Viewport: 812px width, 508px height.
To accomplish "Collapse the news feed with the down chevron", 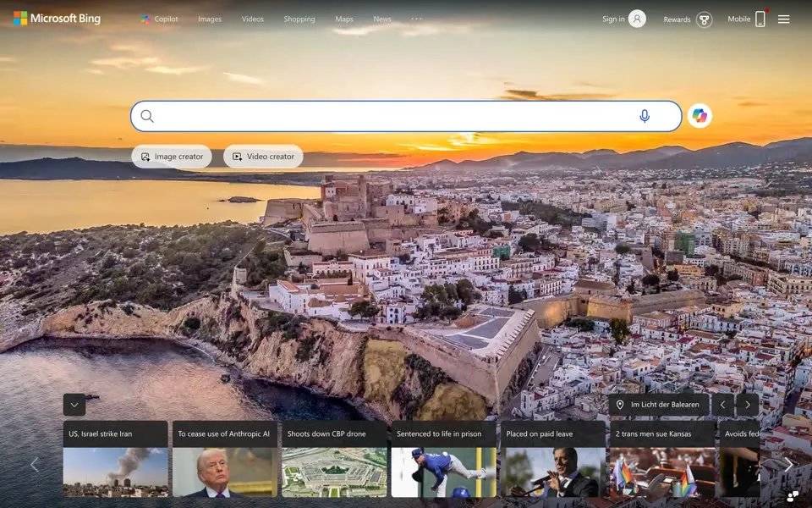I will tap(74, 405).
